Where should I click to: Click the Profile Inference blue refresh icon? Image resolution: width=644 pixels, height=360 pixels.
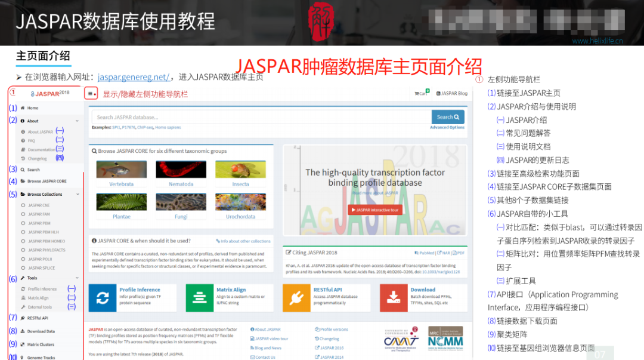pyautogui.click(x=103, y=297)
